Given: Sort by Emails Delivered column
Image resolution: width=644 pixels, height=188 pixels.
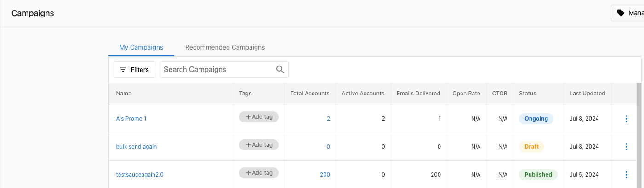Looking at the screenshot, I should pos(418,94).
